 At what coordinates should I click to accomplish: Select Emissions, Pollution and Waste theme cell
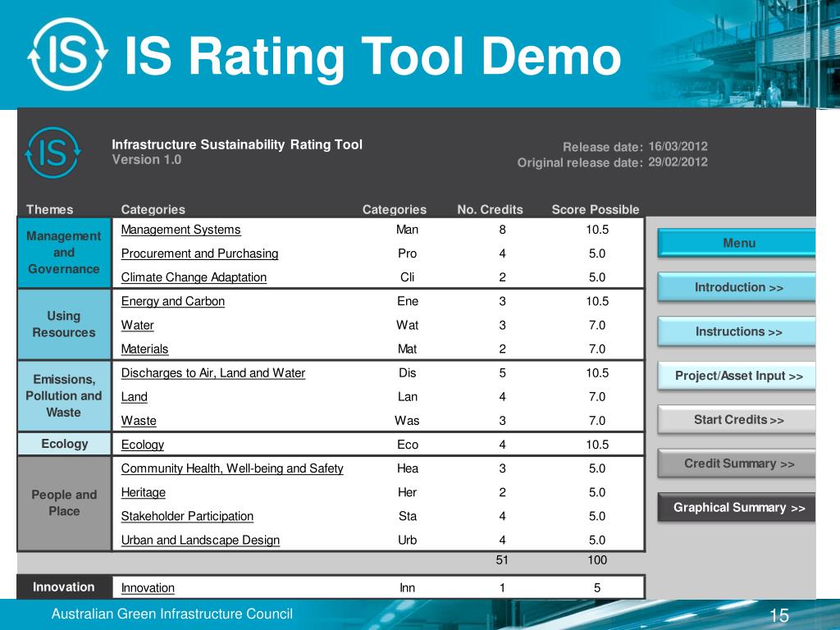tap(64, 396)
